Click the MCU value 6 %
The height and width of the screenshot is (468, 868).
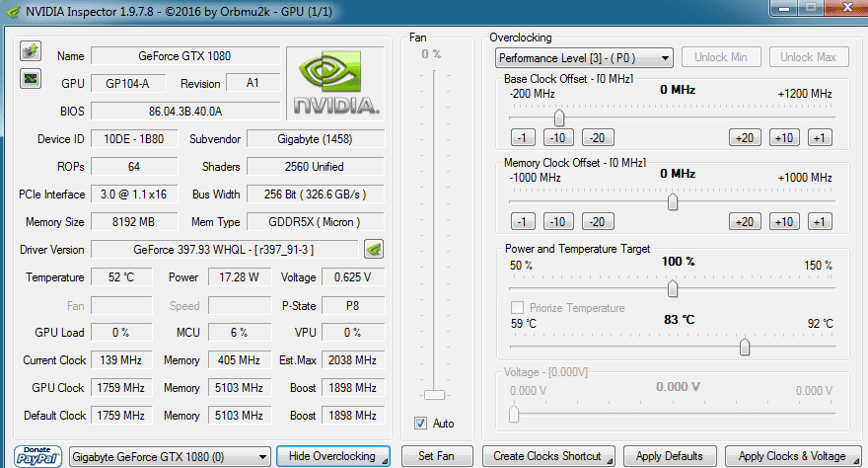(x=239, y=333)
